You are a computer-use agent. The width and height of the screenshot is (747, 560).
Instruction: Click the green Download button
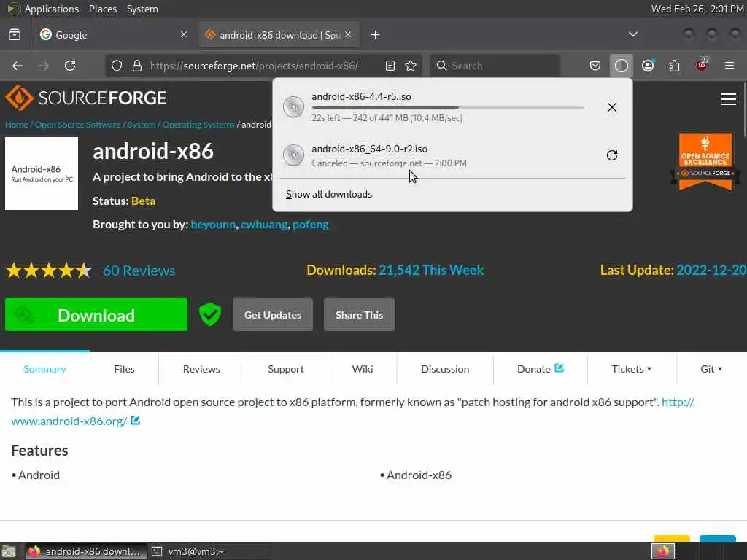point(96,314)
